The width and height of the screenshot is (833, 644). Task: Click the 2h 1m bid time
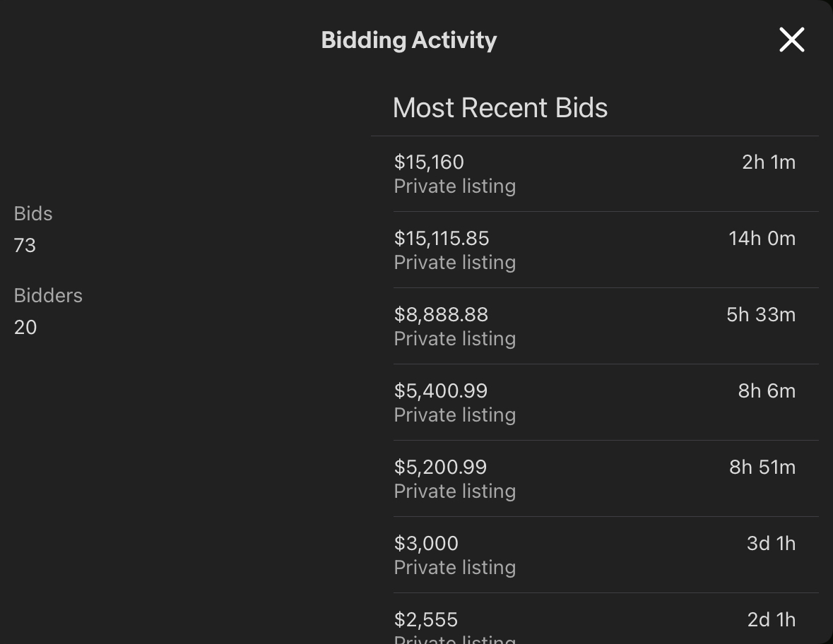click(x=768, y=162)
